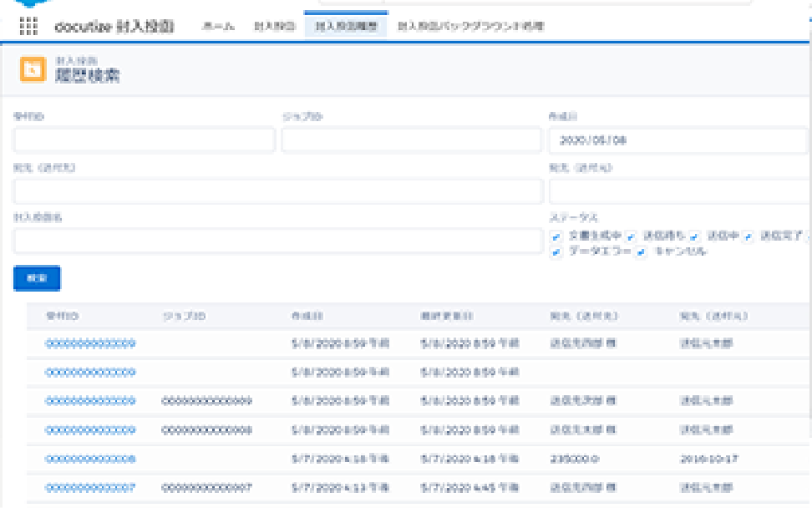Select the highlighted 履歴 navigation tab
This screenshot has height=508, width=812.
[x=346, y=26]
